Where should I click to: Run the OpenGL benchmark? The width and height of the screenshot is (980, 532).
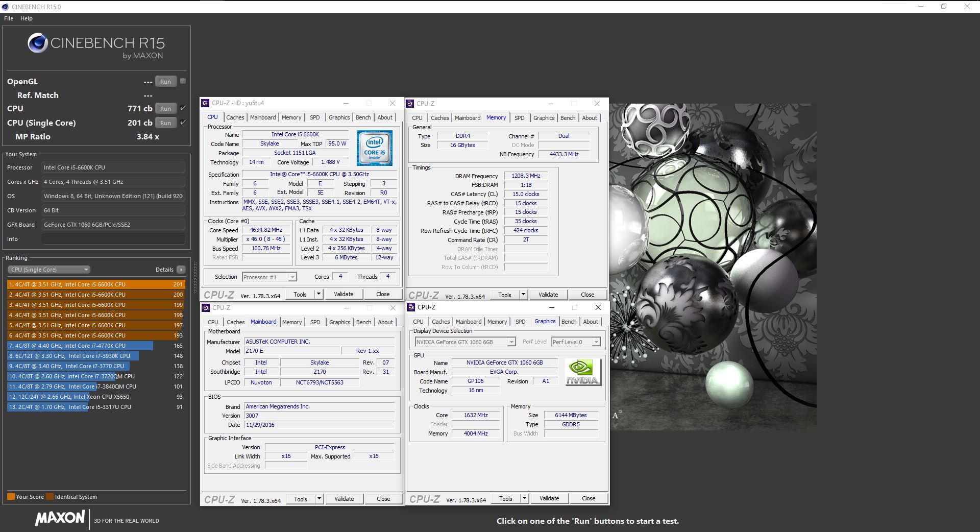[166, 82]
